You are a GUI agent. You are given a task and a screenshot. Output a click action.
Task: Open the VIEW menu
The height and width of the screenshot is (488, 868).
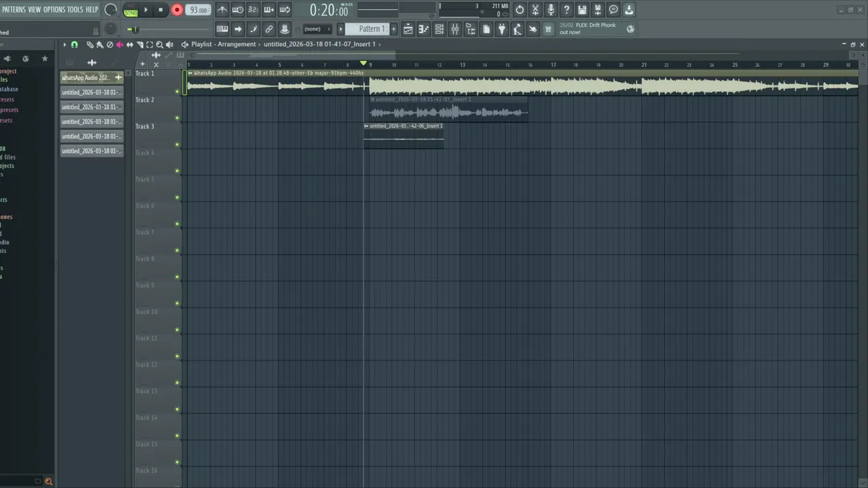click(x=35, y=9)
